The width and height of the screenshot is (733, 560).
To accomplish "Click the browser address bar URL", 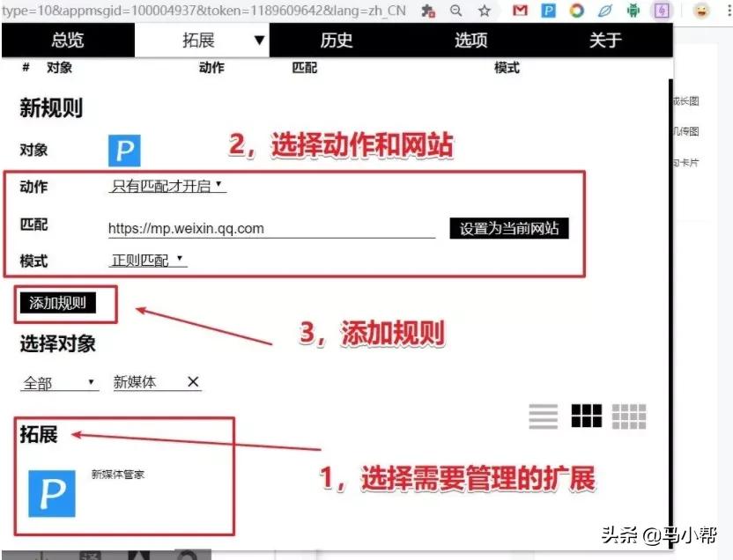I will [x=204, y=11].
